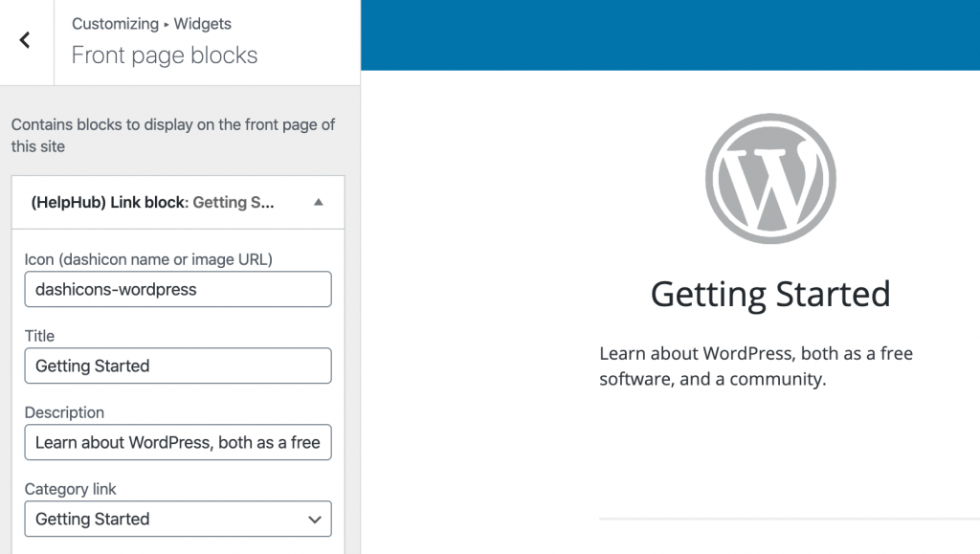980x554 pixels.
Task: Click the Description field label
Action: click(64, 412)
